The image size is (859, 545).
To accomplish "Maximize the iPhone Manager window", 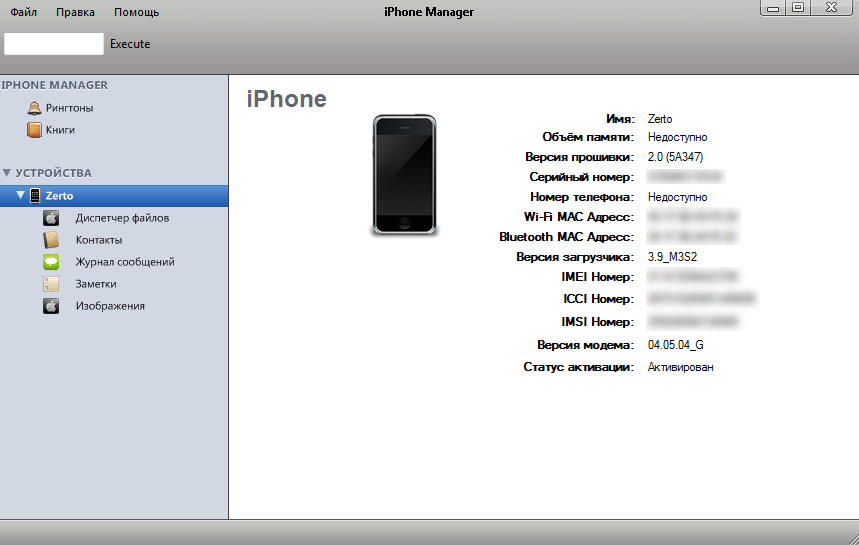I will [798, 8].
